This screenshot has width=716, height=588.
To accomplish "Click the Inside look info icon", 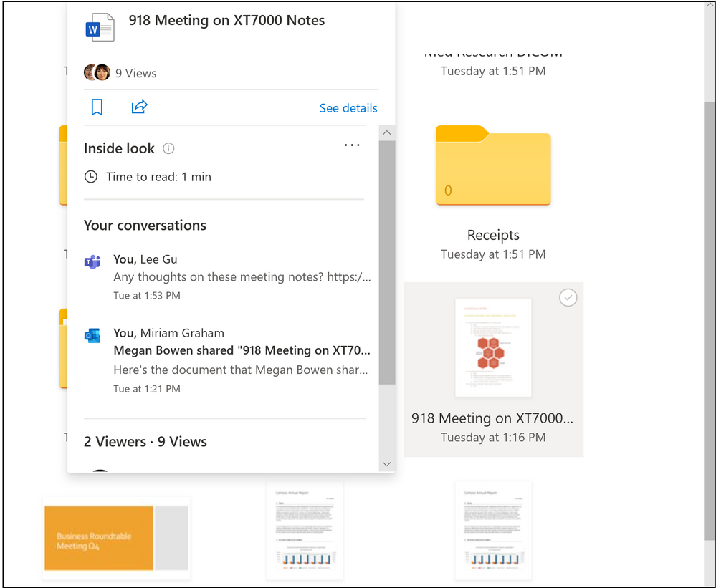I will (x=168, y=149).
